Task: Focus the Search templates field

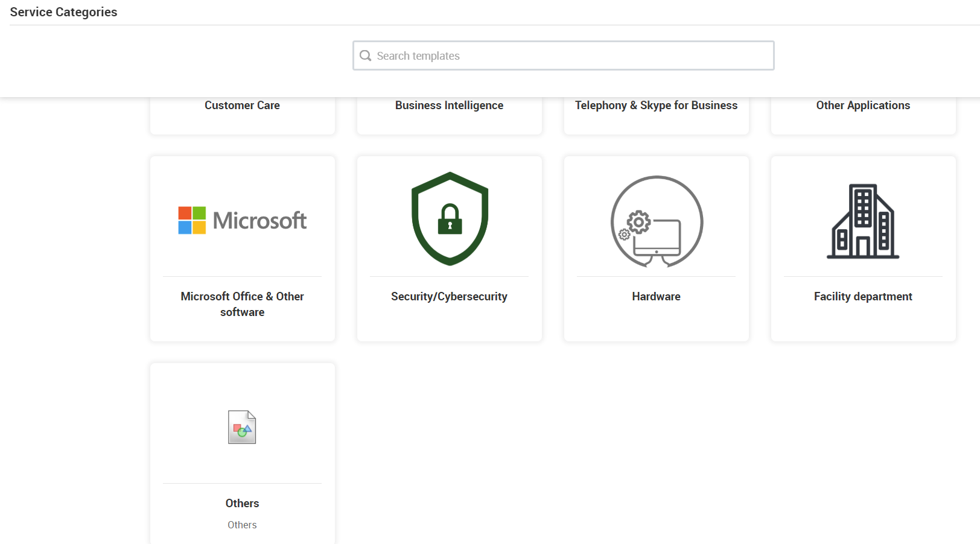Action: 564,55
